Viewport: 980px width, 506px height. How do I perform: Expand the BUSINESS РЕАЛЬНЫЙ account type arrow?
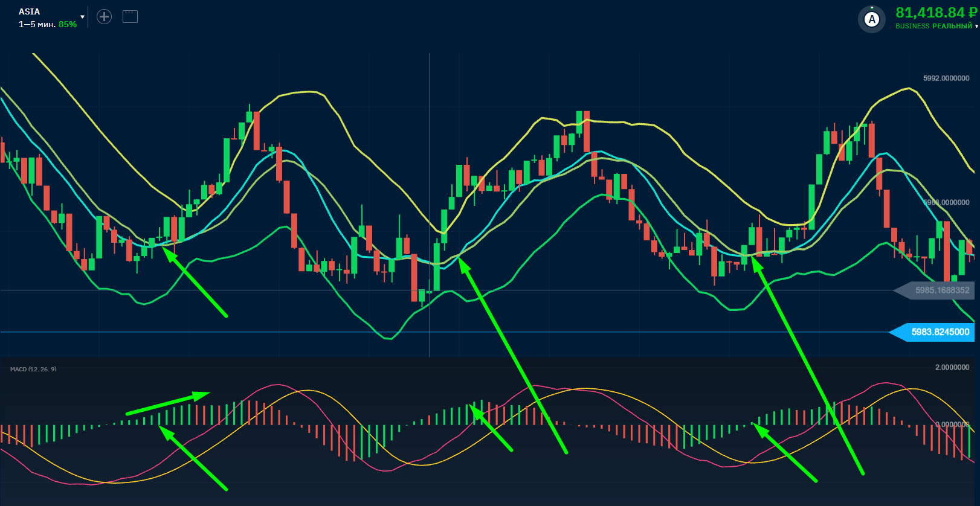click(x=976, y=27)
